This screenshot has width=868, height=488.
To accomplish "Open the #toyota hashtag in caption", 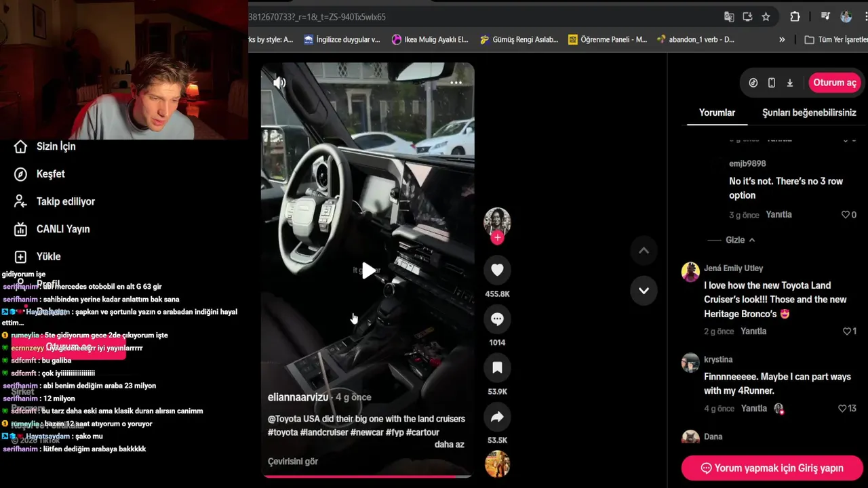I will (283, 432).
